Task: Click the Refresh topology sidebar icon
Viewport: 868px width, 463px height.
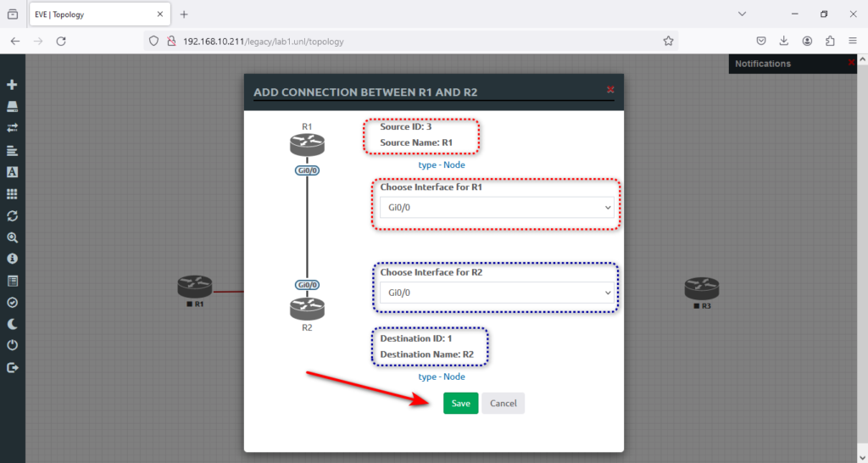Action: click(x=12, y=215)
